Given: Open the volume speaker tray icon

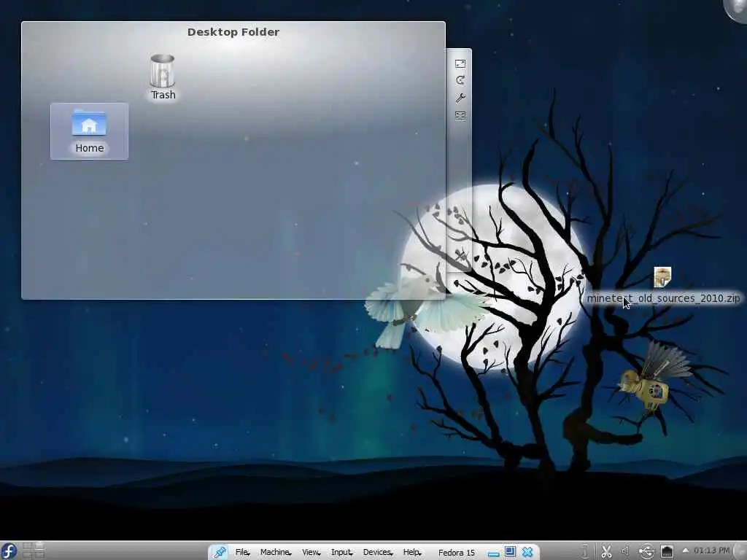Looking at the screenshot, I should point(625,551).
